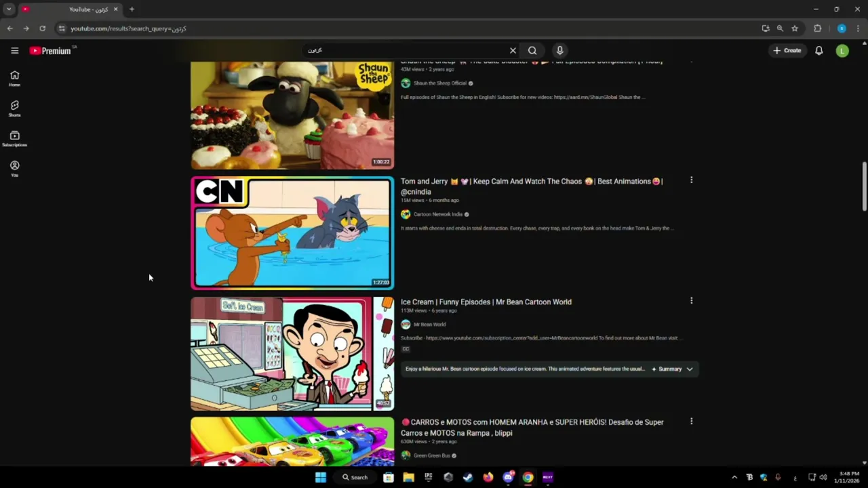Expand the video Summary chevron
This screenshot has width=868, height=488.
tap(690, 369)
